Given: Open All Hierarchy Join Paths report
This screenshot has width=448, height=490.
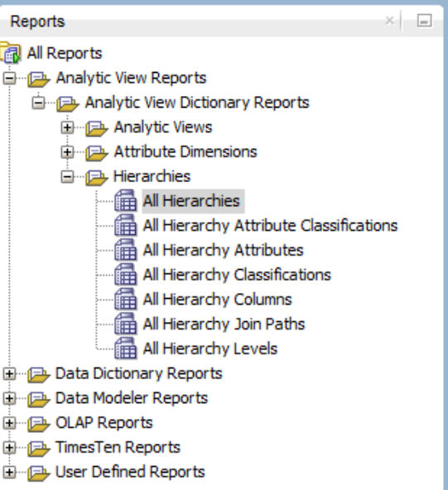Looking at the screenshot, I should pyautogui.click(x=224, y=324).
